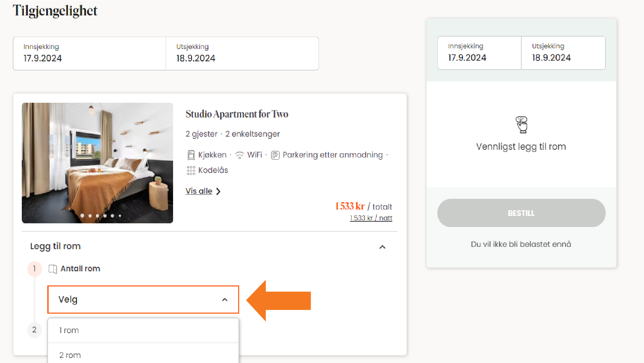Select the 1 rom option
This screenshot has width=644, height=363.
(x=143, y=330)
